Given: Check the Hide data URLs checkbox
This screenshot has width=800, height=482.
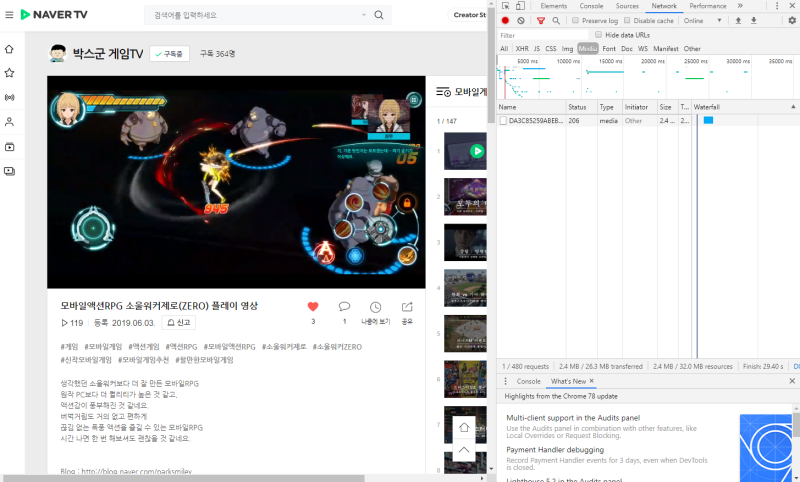Looking at the screenshot, I should (598, 35).
